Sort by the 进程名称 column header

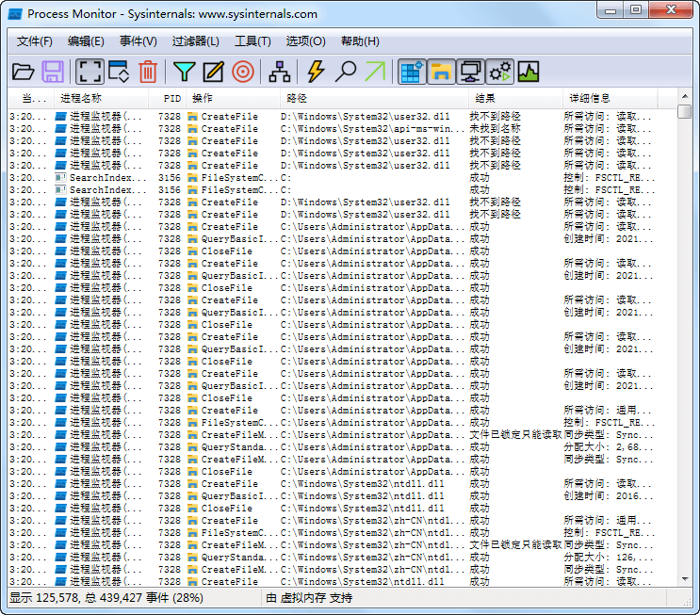point(81,98)
